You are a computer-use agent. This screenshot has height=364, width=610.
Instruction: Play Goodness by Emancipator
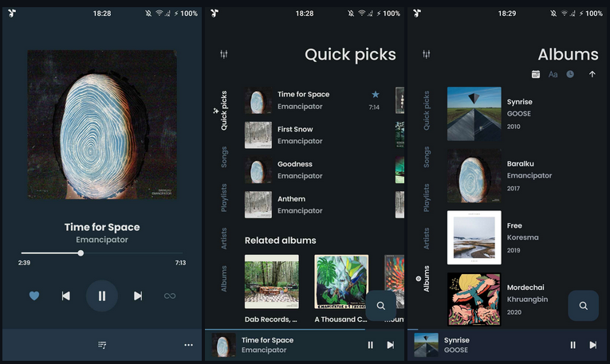pos(313,170)
